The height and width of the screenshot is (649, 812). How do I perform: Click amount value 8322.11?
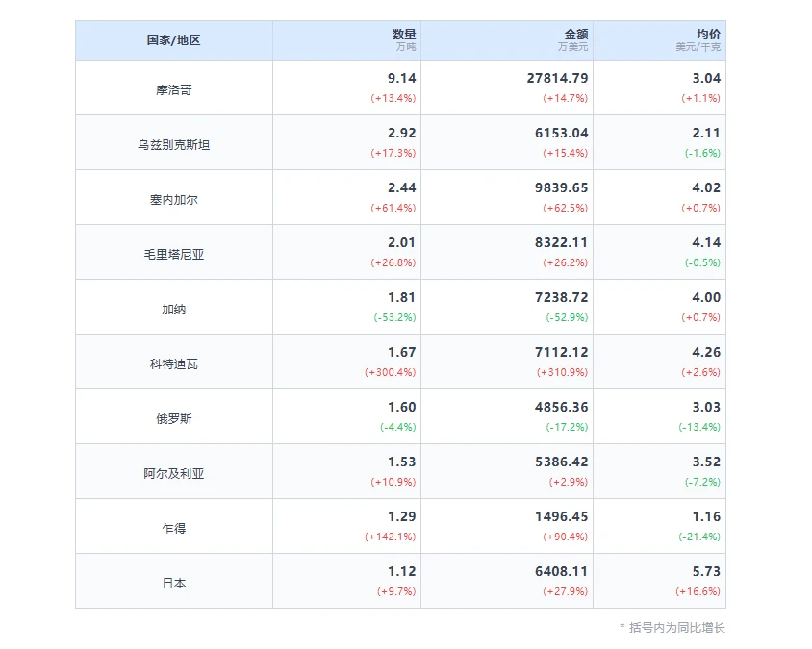(562, 242)
